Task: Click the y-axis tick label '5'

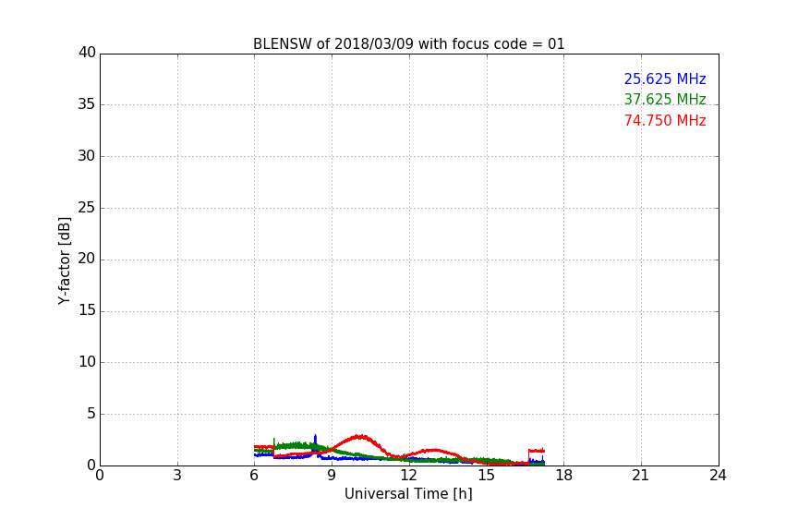Action: [x=91, y=414]
